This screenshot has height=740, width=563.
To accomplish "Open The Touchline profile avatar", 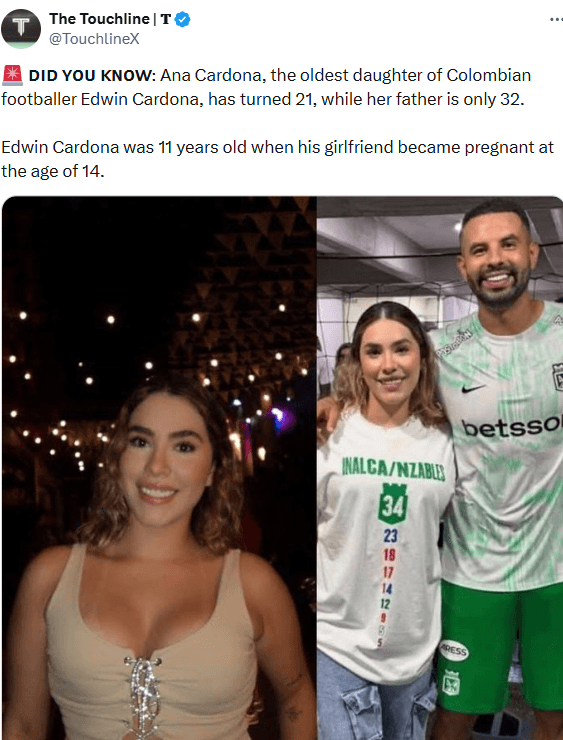I will (21, 28).
